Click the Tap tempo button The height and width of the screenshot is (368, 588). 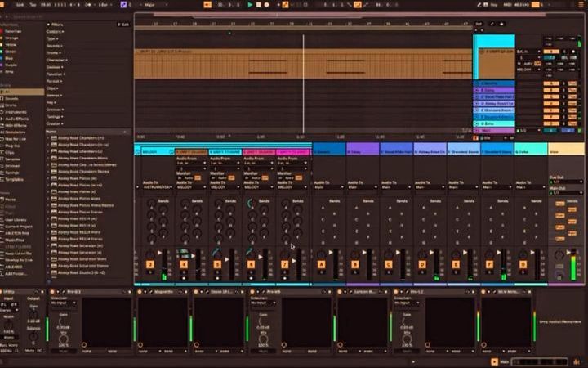pos(31,5)
